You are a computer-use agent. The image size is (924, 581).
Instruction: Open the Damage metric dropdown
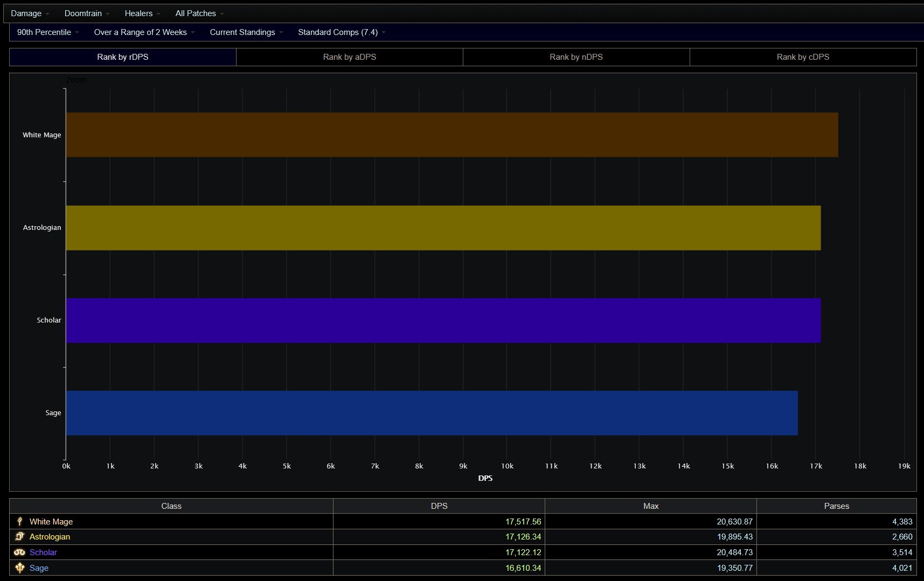pyautogui.click(x=30, y=13)
